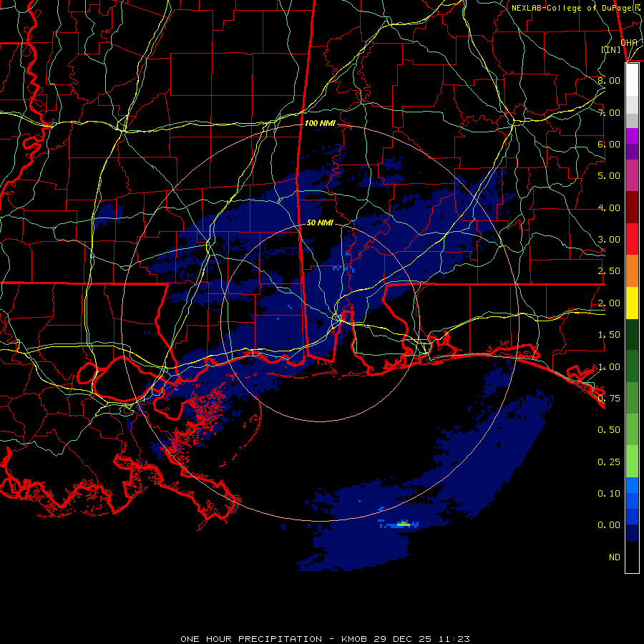
Task: Select the black ND swatch at legend bottom
Action: tap(632, 557)
